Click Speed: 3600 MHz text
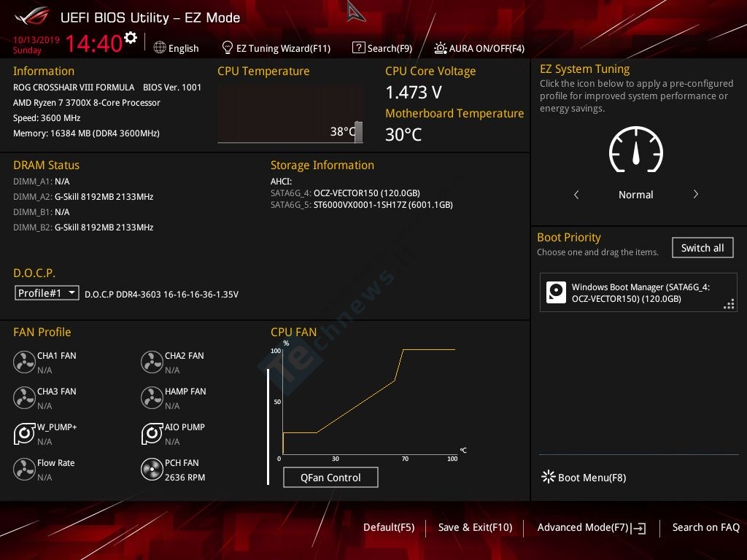 click(47, 117)
